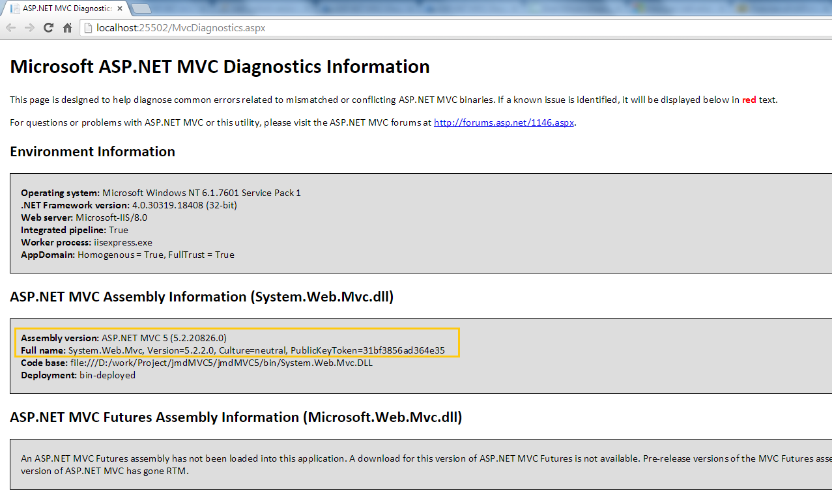Viewport: 832px width, 504px height.
Task: Click the ASP.NET MVC Futures Assembly Information heading
Action: [236, 417]
